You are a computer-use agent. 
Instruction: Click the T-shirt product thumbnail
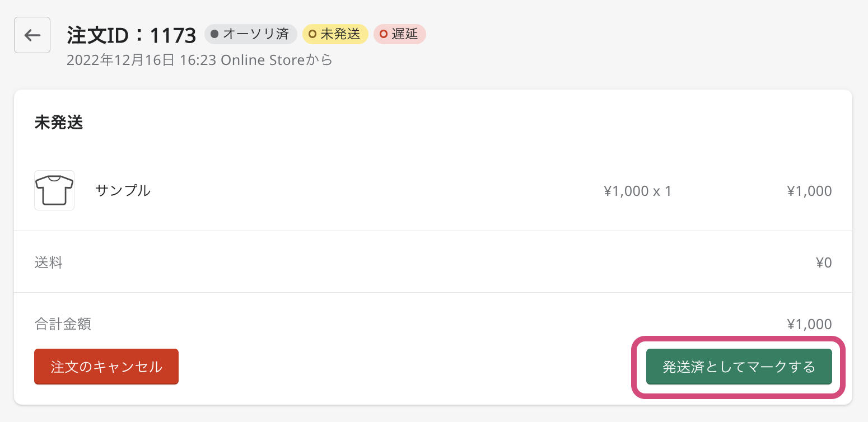[x=54, y=190]
